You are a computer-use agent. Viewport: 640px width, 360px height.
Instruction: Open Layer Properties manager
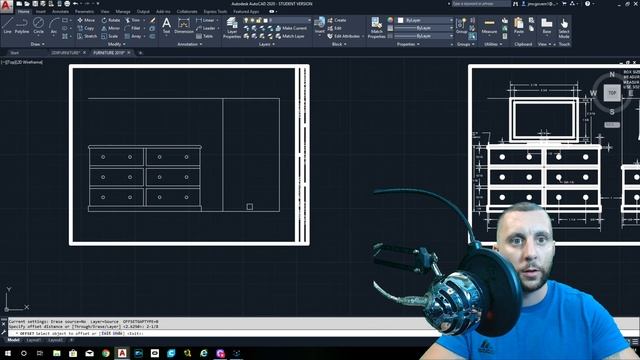[232, 28]
